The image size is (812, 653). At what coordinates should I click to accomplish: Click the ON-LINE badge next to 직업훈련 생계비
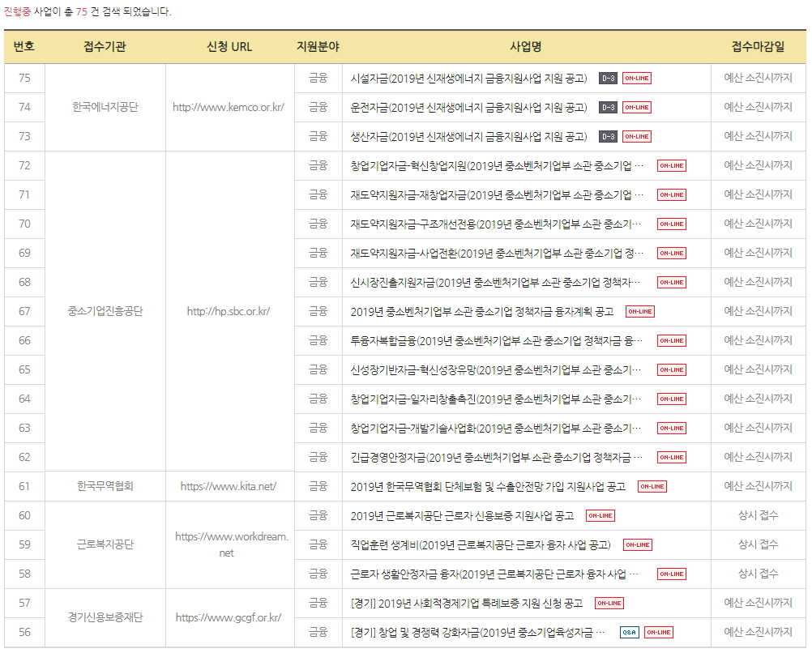pos(637,545)
